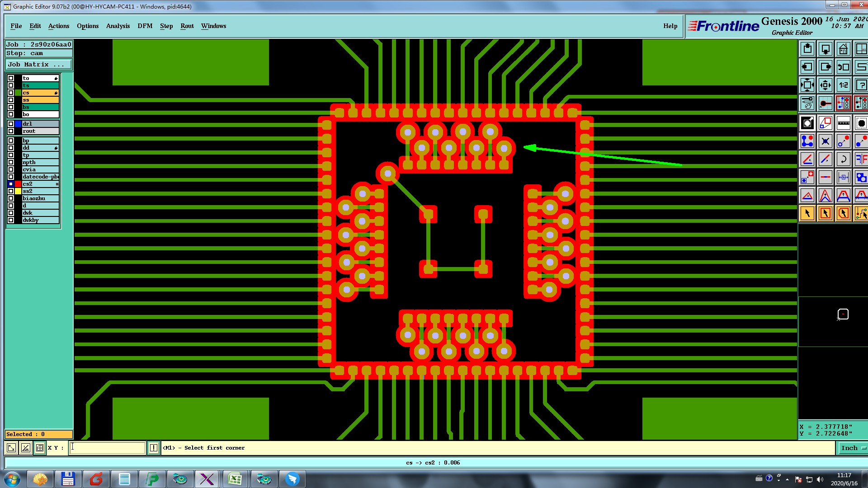Toggle the 'ss2' layer checkbox
This screenshot has width=868, height=488.
click(11, 191)
